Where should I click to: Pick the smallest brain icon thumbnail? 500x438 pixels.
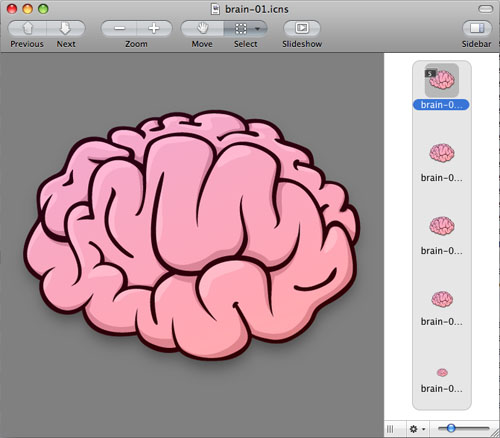click(x=442, y=372)
